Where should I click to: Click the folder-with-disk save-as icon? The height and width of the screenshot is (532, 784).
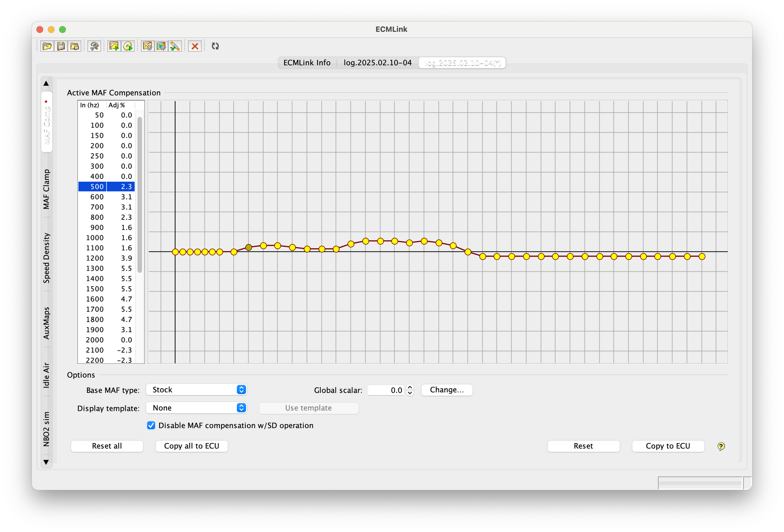coord(74,46)
